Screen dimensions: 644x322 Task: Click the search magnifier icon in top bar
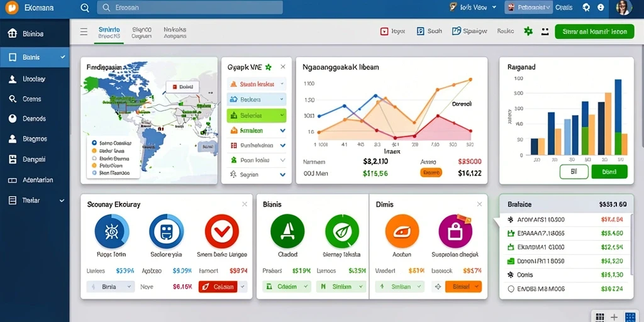85,8
